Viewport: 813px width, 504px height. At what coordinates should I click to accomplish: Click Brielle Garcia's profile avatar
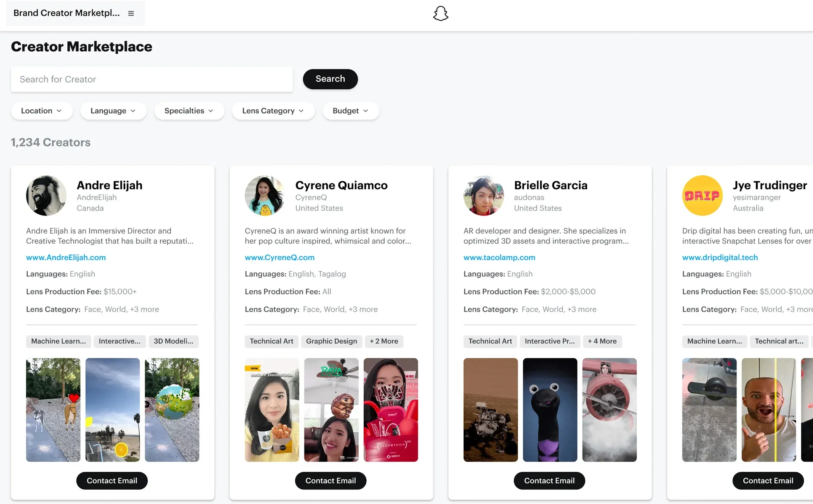[x=484, y=196]
